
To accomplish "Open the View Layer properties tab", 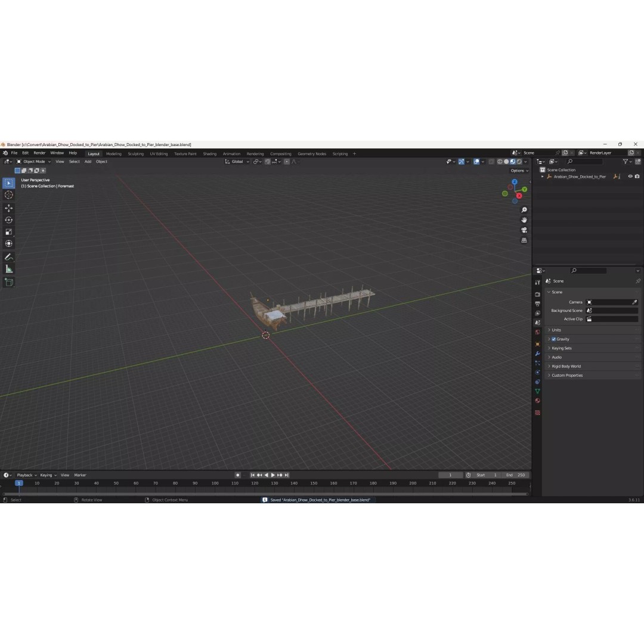I will pos(537,314).
